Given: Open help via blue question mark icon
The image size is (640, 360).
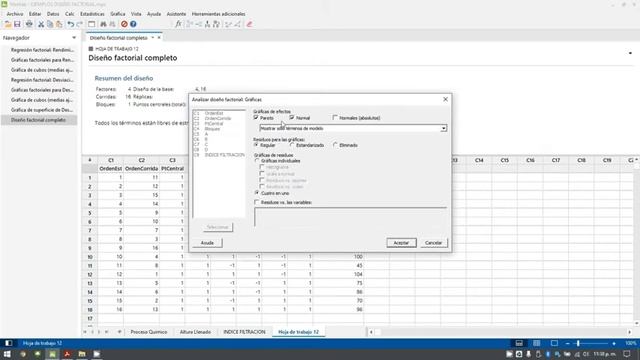Looking at the screenshot, I should 133,24.
